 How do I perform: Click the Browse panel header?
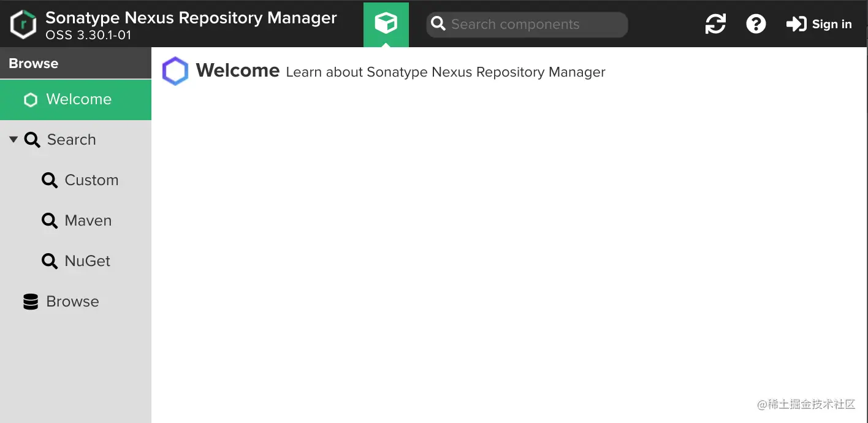75,63
